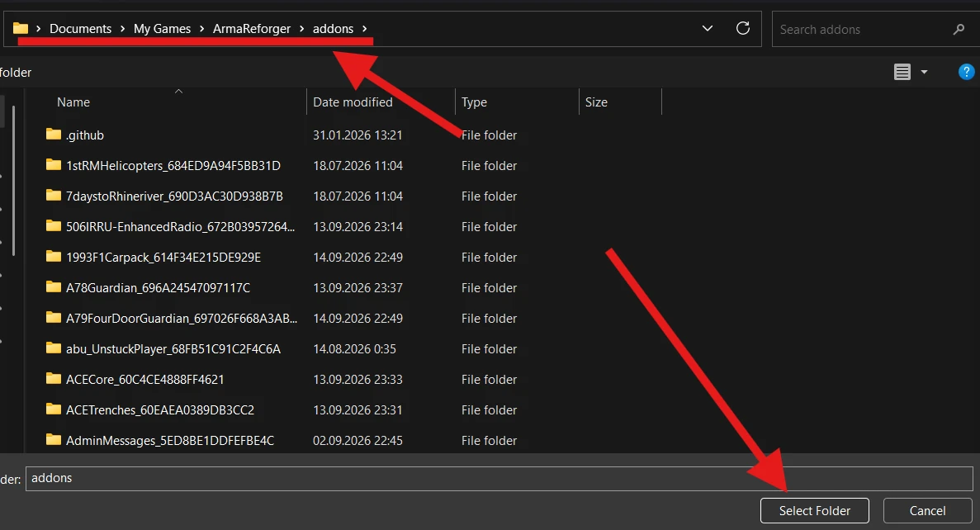Select A78Guardian_696A24547097117C folder
Screen dimensions: 980x530
point(159,288)
